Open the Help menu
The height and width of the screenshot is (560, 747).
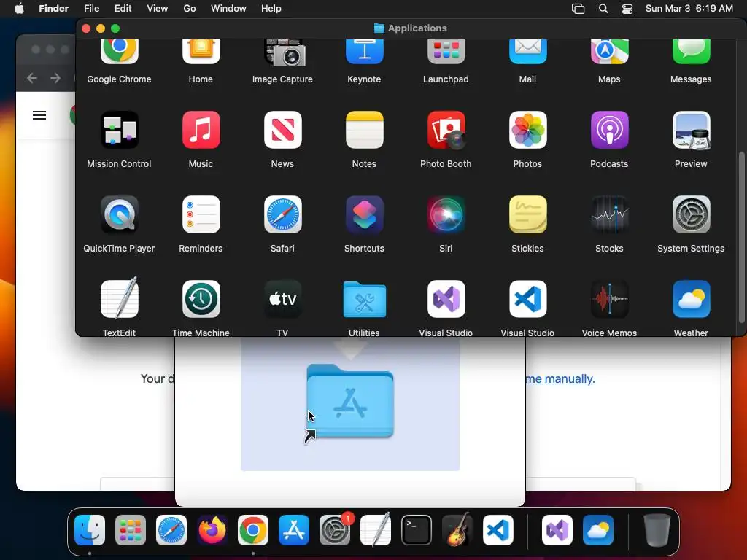coord(271,9)
